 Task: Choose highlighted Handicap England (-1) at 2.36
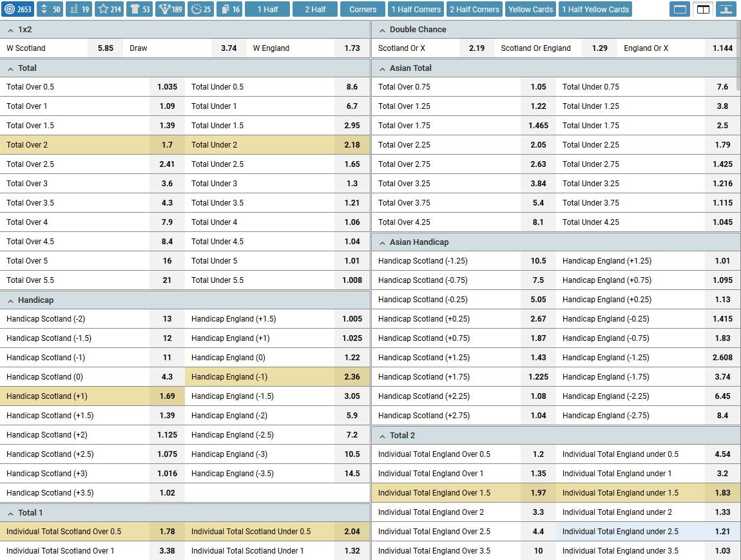click(277, 376)
